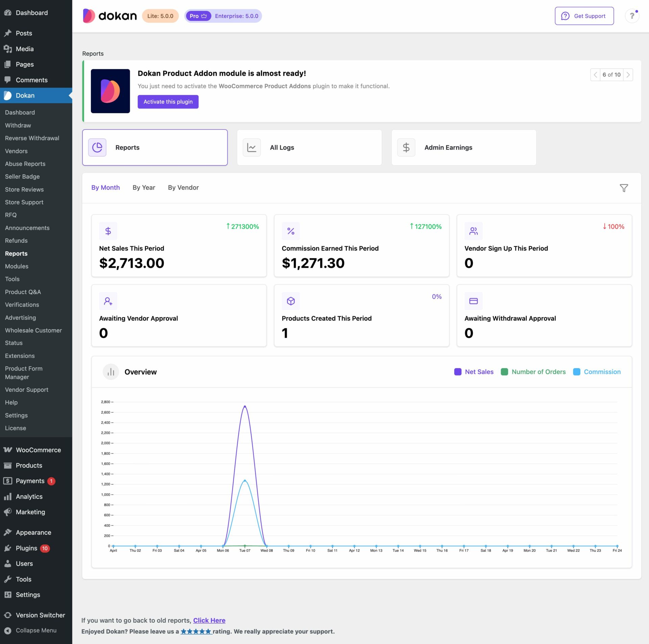This screenshot has width=649, height=644.
Task: Open Abuse Reports in Dokan submenu
Action: (25, 164)
